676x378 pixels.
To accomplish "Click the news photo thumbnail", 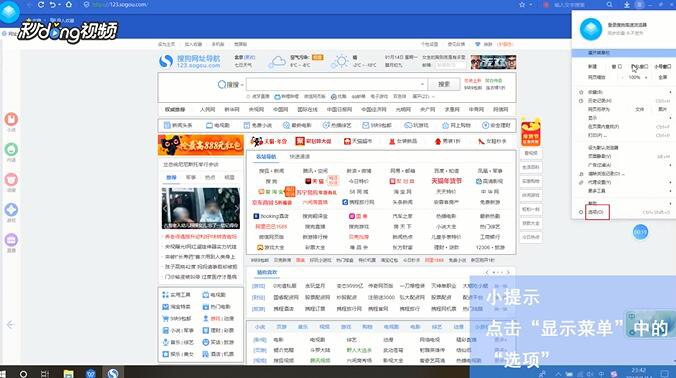I will (201, 208).
